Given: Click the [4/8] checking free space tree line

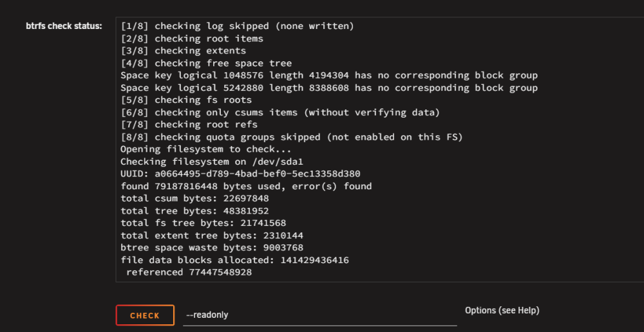Looking at the screenshot, I should pyautogui.click(x=206, y=63).
